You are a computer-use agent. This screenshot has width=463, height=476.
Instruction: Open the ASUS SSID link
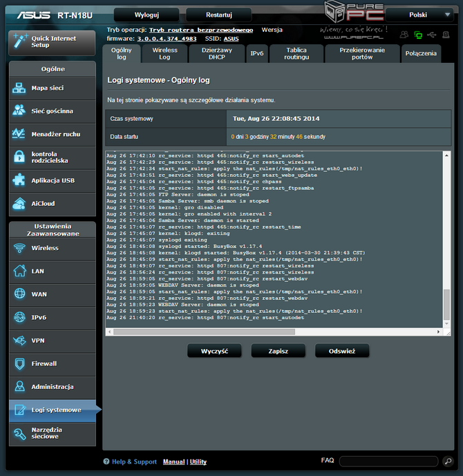pos(231,39)
